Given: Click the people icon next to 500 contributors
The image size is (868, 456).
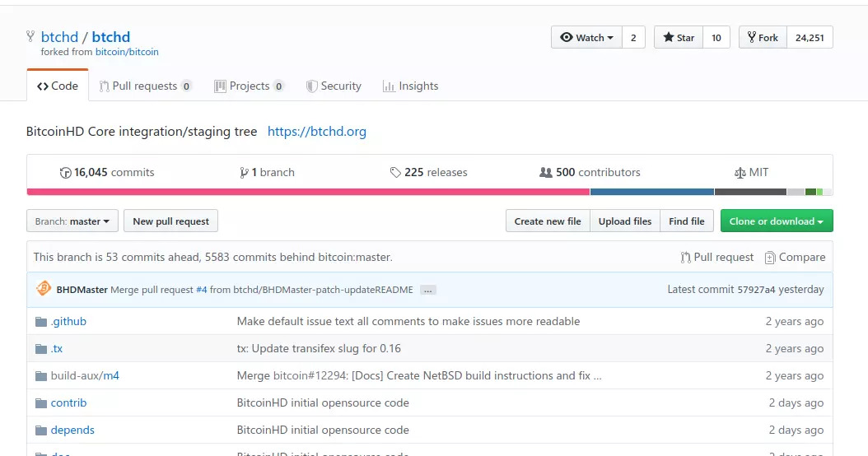Looking at the screenshot, I should pyautogui.click(x=546, y=173).
